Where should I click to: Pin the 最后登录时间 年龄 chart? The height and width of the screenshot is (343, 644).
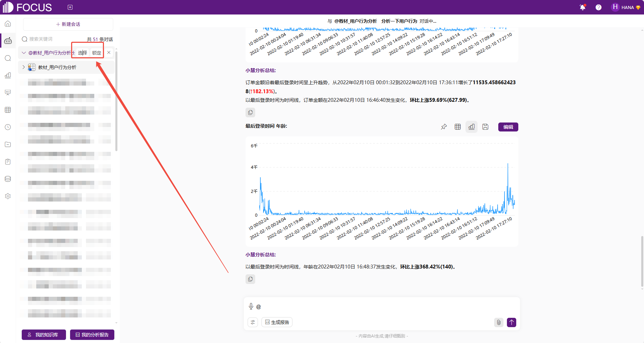444,127
